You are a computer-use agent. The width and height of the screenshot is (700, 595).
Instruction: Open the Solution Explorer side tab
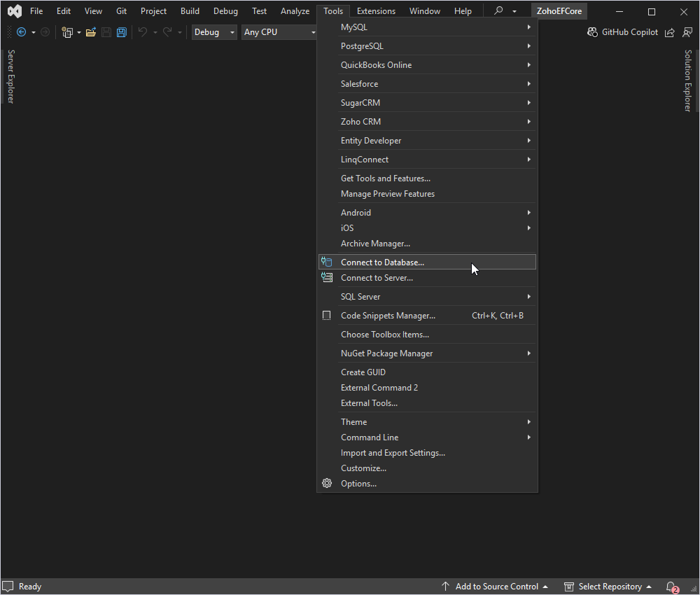pyautogui.click(x=688, y=80)
